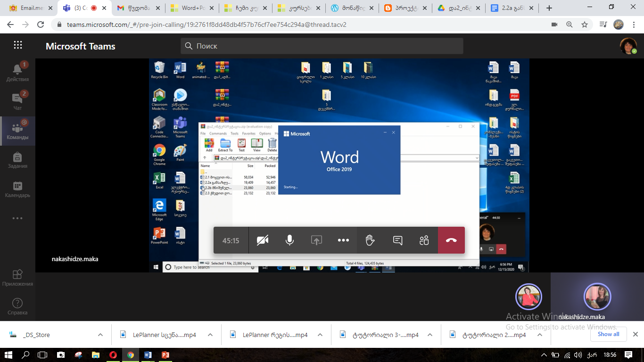Click the Chrome address bar URL

click(x=206, y=25)
